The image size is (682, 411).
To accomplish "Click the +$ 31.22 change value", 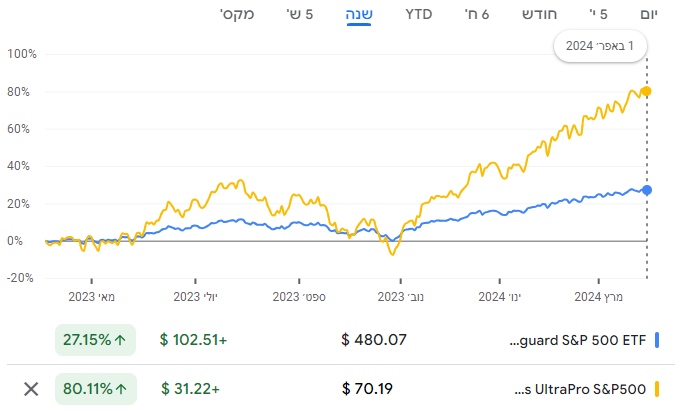I will click(193, 389).
